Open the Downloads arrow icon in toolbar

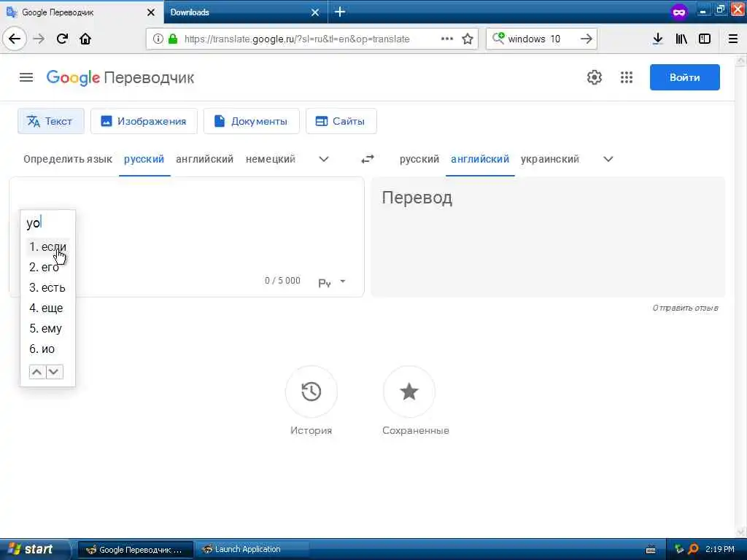tap(657, 39)
